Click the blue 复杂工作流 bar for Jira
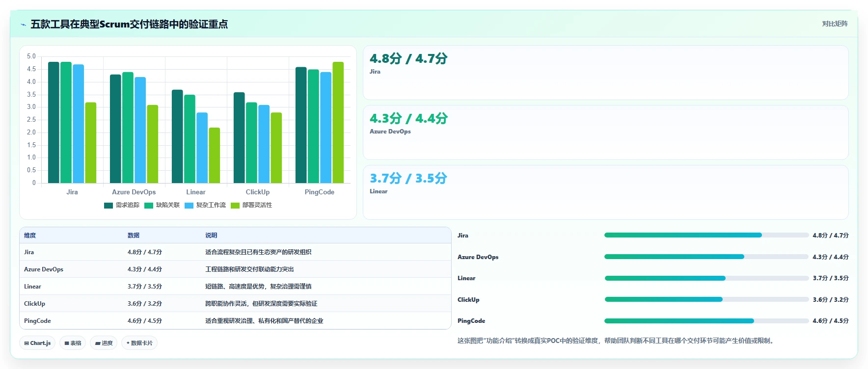 tap(79, 124)
